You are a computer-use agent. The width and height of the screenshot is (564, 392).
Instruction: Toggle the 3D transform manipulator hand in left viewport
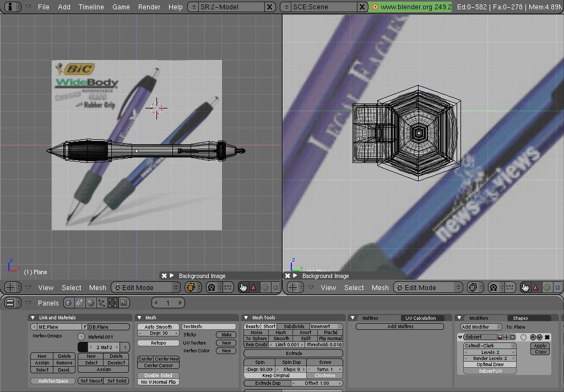(x=243, y=287)
